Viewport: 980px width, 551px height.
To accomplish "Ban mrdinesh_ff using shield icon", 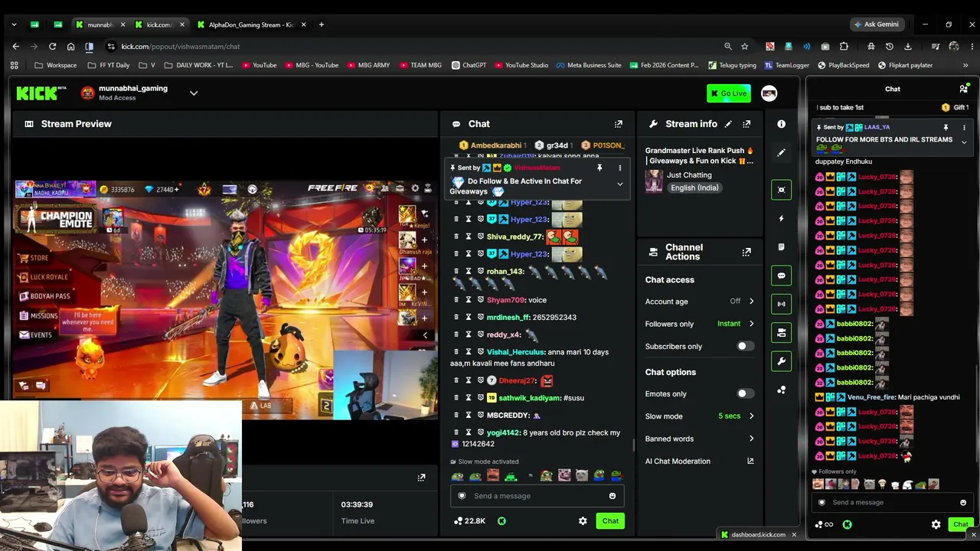I will (481, 318).
